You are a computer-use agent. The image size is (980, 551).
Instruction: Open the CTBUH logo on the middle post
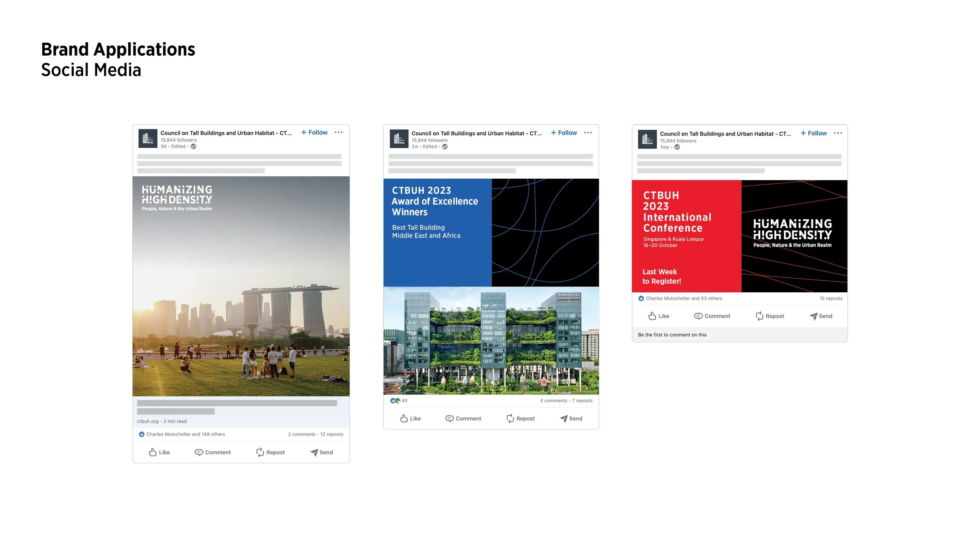[x=399, y=139]
